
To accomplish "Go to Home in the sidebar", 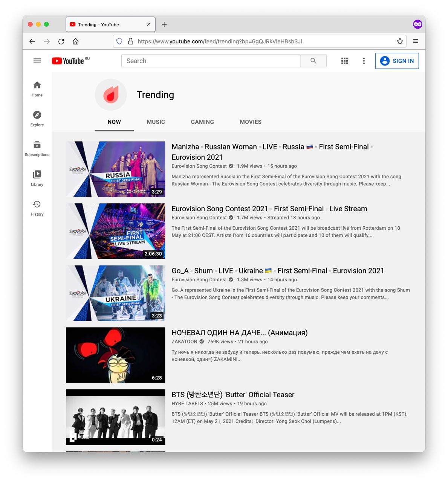I will pyautogui.click(x=37, y=89).
